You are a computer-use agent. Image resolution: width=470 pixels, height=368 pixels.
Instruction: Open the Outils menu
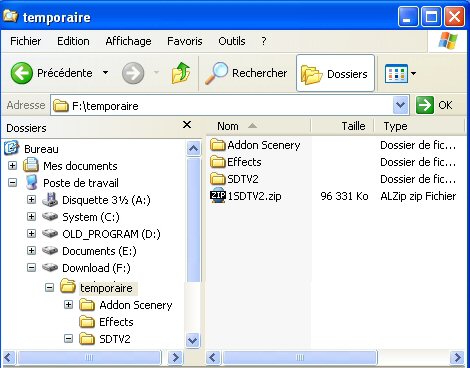[x=232, y=41]
